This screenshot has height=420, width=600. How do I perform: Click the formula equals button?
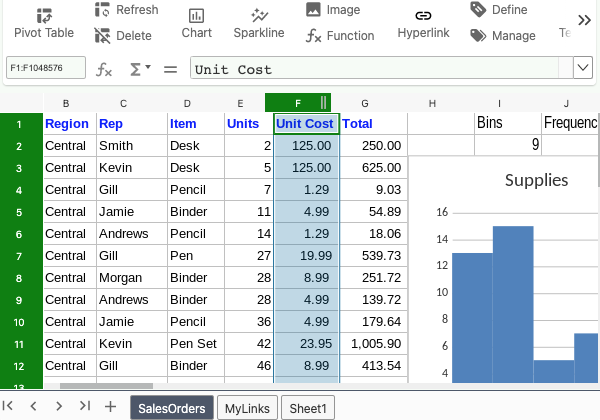(170, 69)
